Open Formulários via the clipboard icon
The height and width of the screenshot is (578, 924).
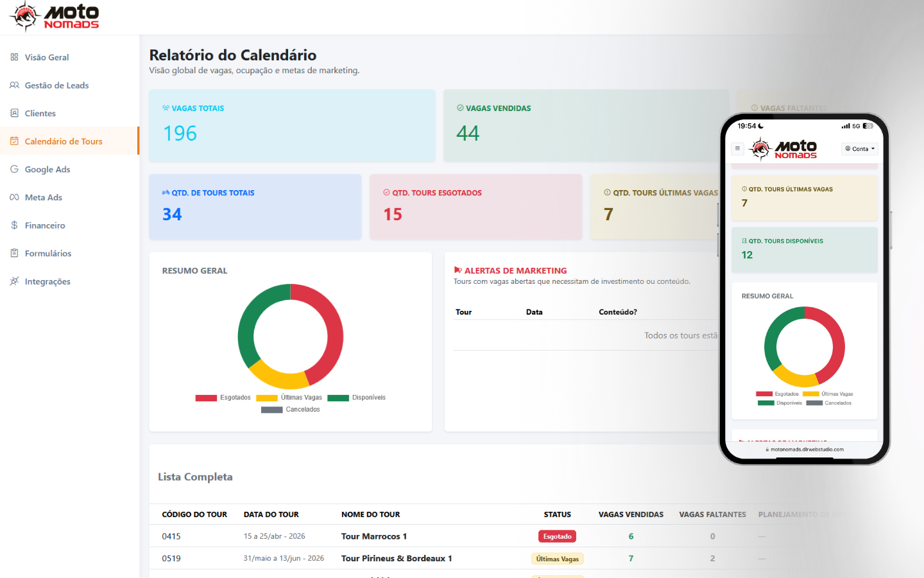pos(13,253)
